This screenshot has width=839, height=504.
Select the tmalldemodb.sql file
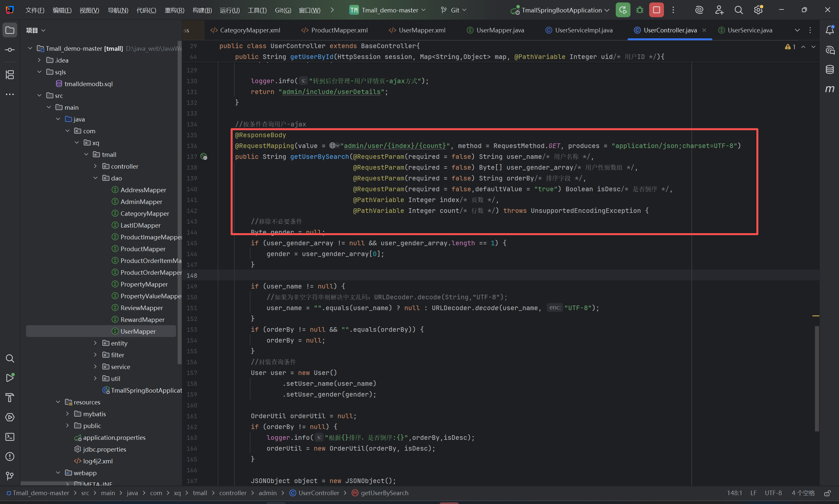(x=89, y=84)
